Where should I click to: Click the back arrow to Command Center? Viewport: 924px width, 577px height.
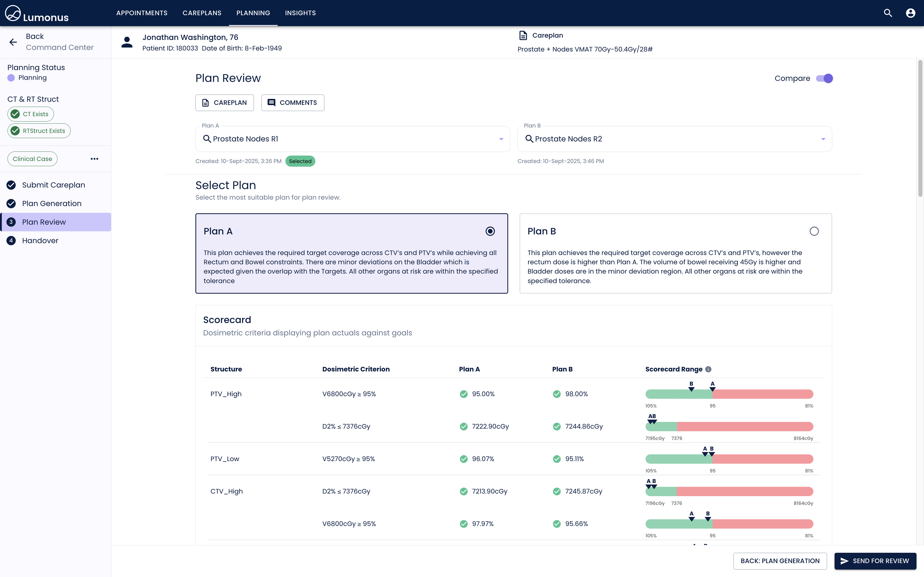(x=13, y=42)
